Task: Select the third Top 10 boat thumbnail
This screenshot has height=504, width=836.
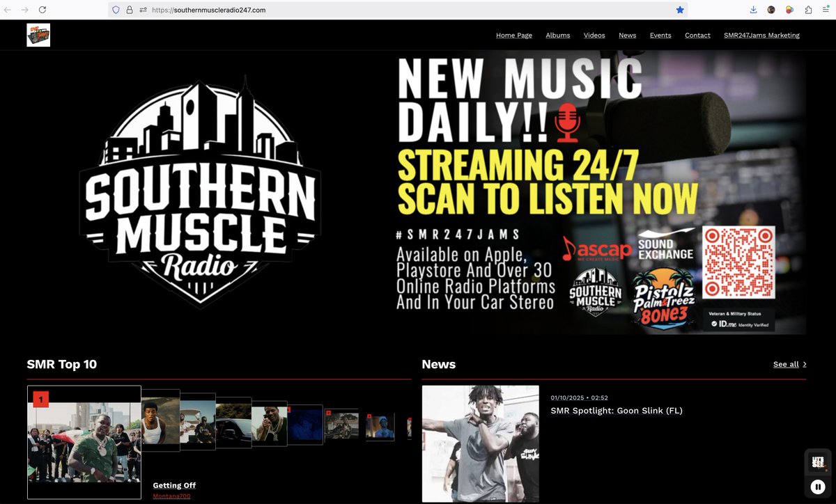Action: tap(198, 421)
